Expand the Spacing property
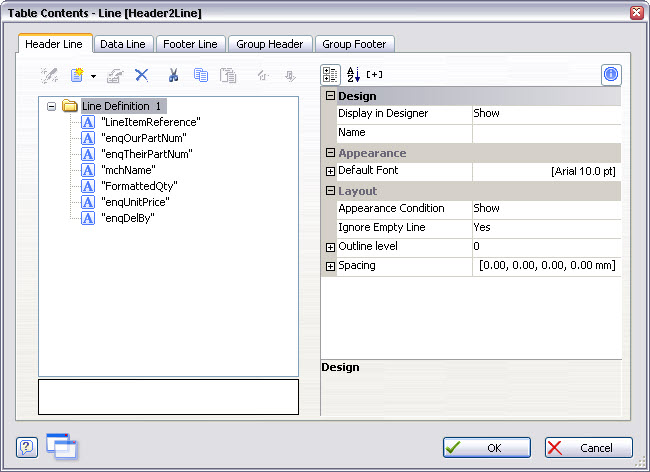 click(330, 266)
